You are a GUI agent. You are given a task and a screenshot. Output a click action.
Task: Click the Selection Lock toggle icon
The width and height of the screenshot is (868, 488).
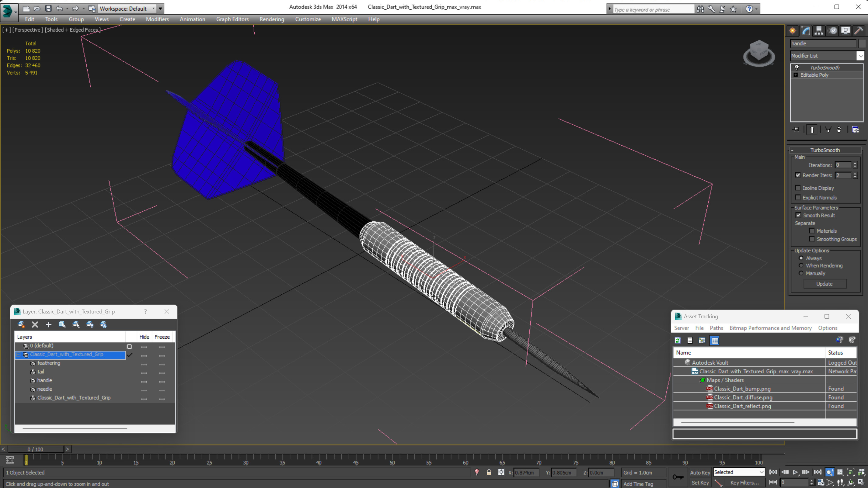click(489, 472)
